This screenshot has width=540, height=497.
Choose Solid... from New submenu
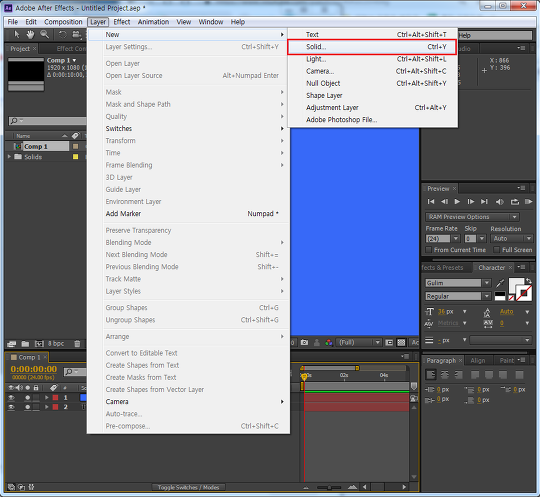[x=372, y=47]
